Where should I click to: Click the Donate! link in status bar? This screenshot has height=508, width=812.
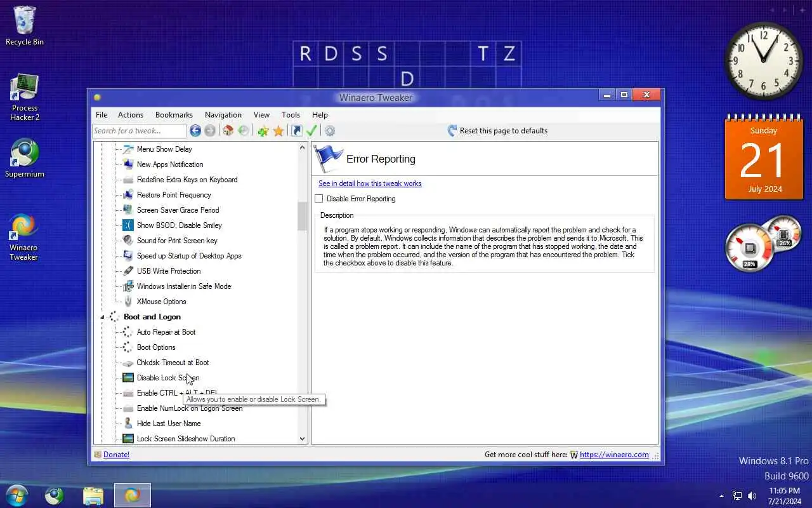click(x=116, y=455)
